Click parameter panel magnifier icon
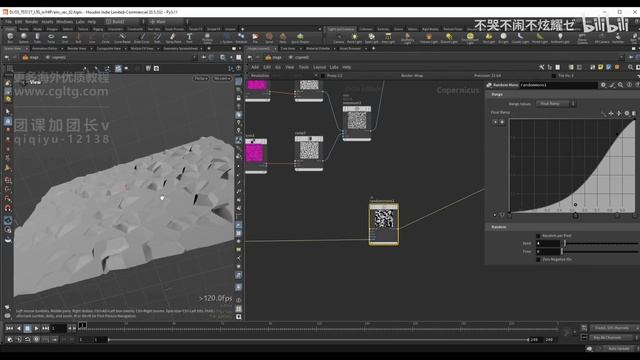 [620, 85]
